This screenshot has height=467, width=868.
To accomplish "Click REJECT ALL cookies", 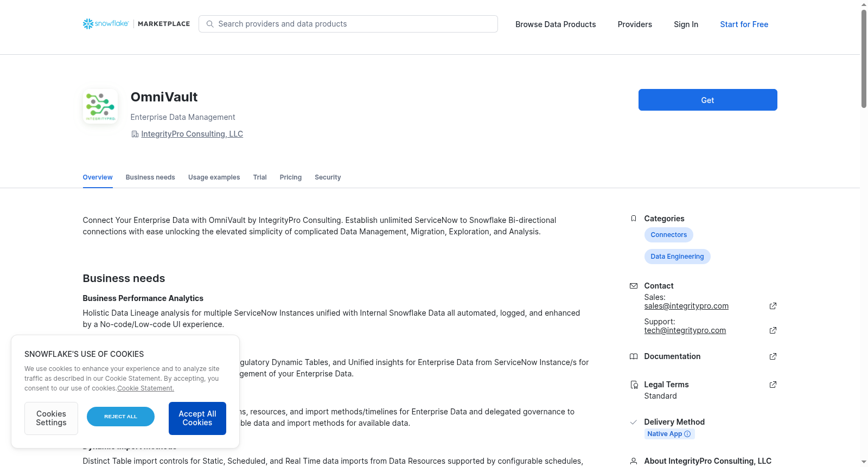I will [x=120, y=417].
